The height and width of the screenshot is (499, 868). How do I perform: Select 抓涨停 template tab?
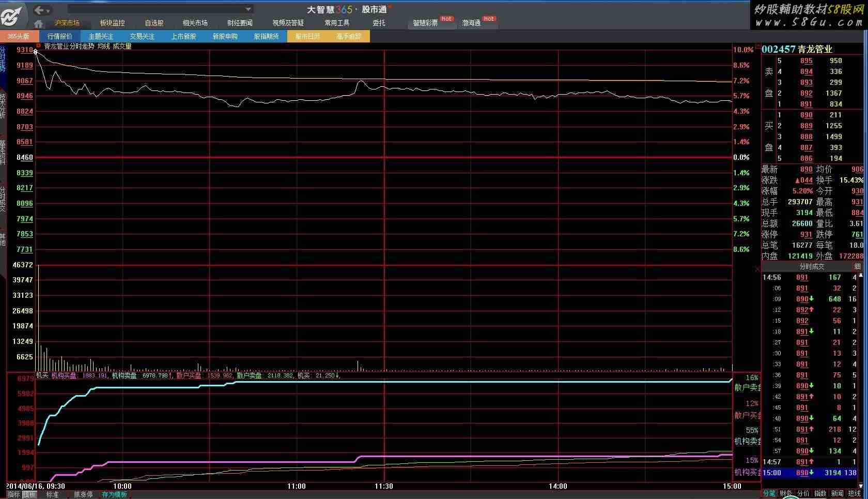pos(83,494)
